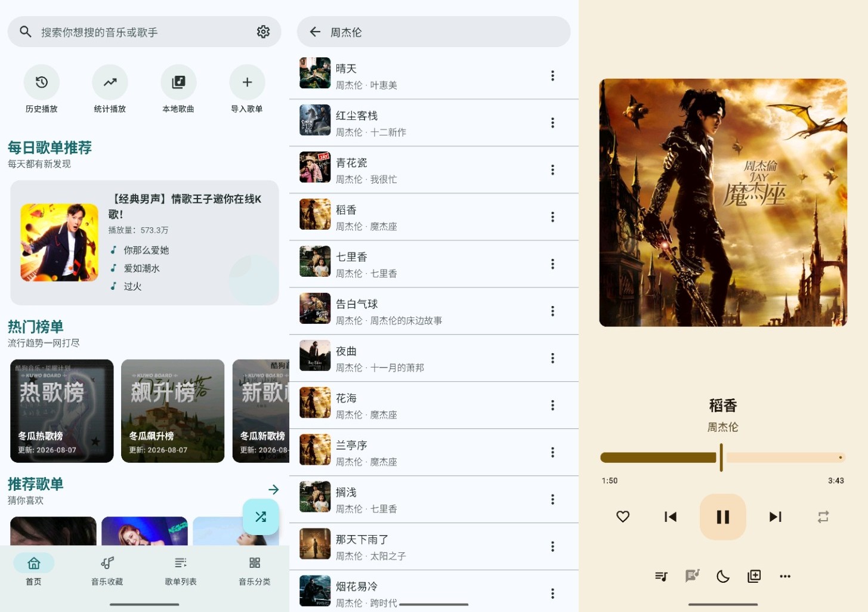This screenshot has height=612, width=868.
Task: Switch to the 歌单列表 tab
Action: point(181,570)
